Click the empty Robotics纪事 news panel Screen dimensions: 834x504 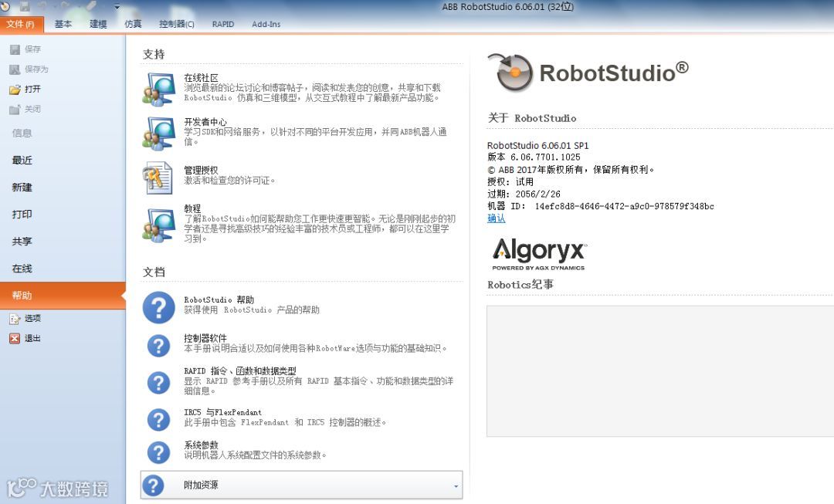tap(660, 371)
